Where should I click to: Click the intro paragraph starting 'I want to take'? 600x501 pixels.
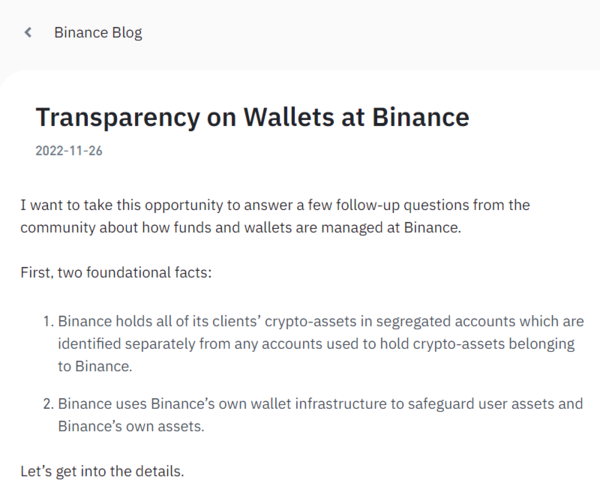pos(275,215)
